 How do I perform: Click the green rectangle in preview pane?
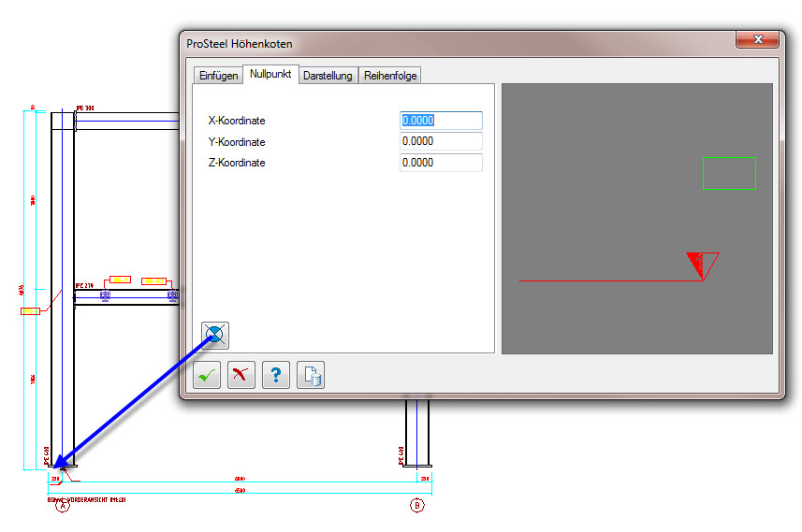729,173
